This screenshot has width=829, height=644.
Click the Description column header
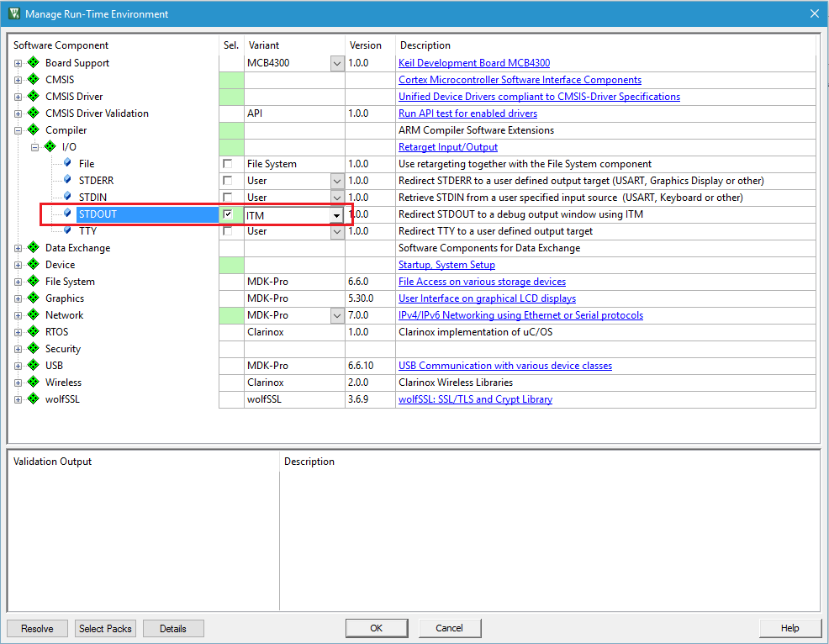[x=425, y=45]
